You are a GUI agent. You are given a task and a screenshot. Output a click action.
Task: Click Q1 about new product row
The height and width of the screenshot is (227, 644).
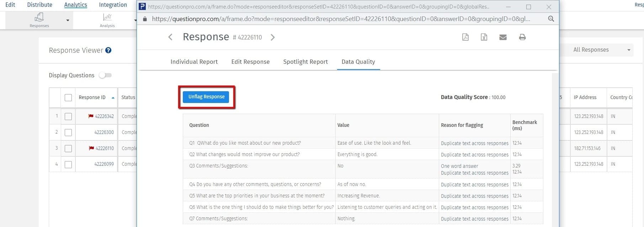pyautogui.click(x=245, y=143)
